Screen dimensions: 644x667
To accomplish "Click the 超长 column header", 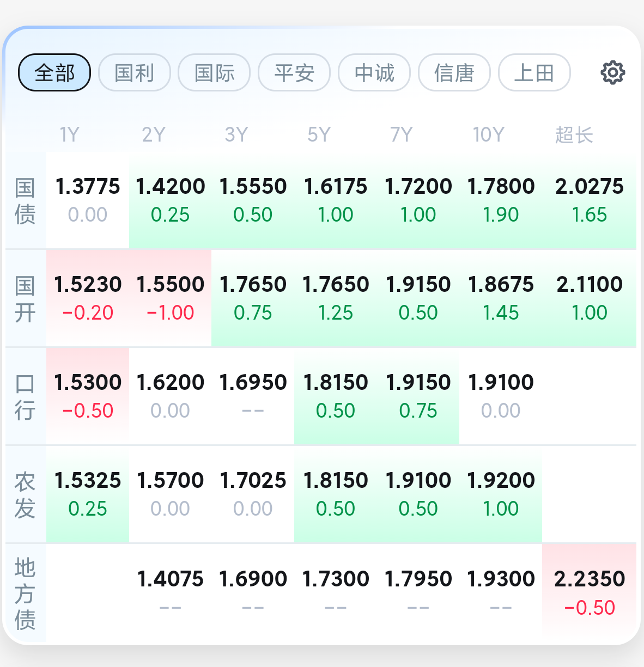I will 574,134.
